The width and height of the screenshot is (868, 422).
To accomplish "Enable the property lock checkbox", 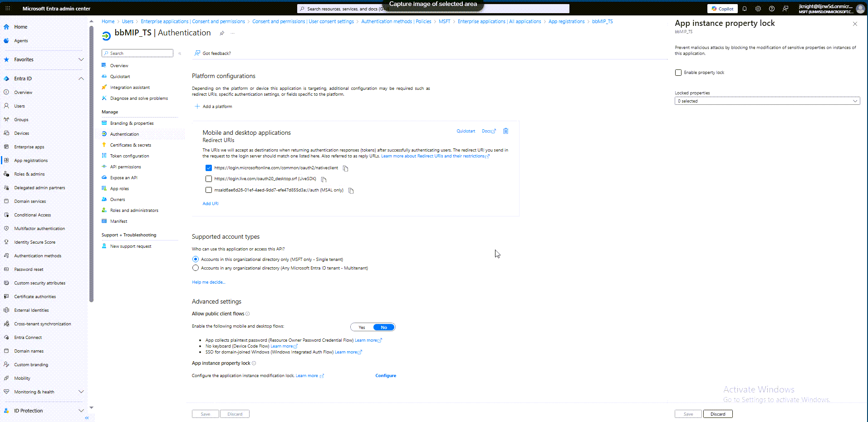I will 678,72.
